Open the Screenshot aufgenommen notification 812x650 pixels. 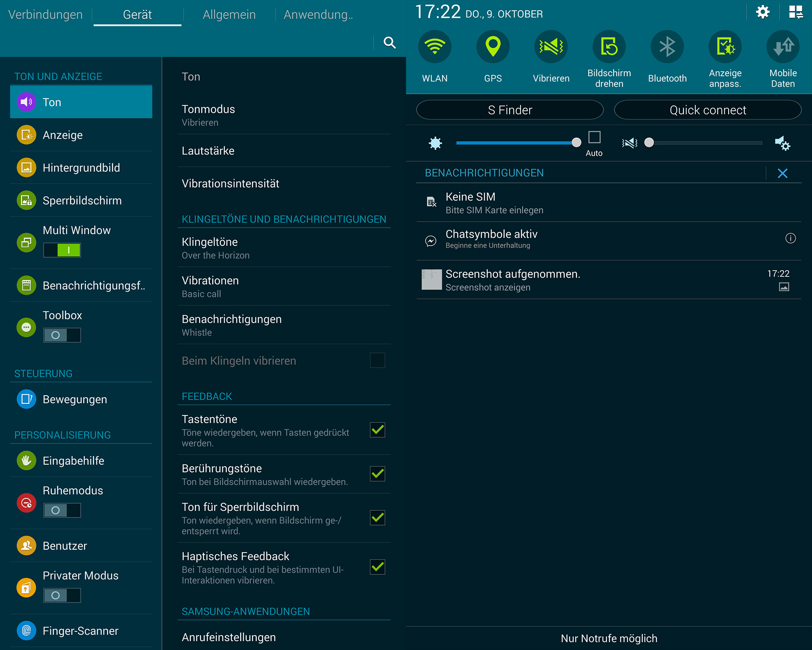click(609, 280)
